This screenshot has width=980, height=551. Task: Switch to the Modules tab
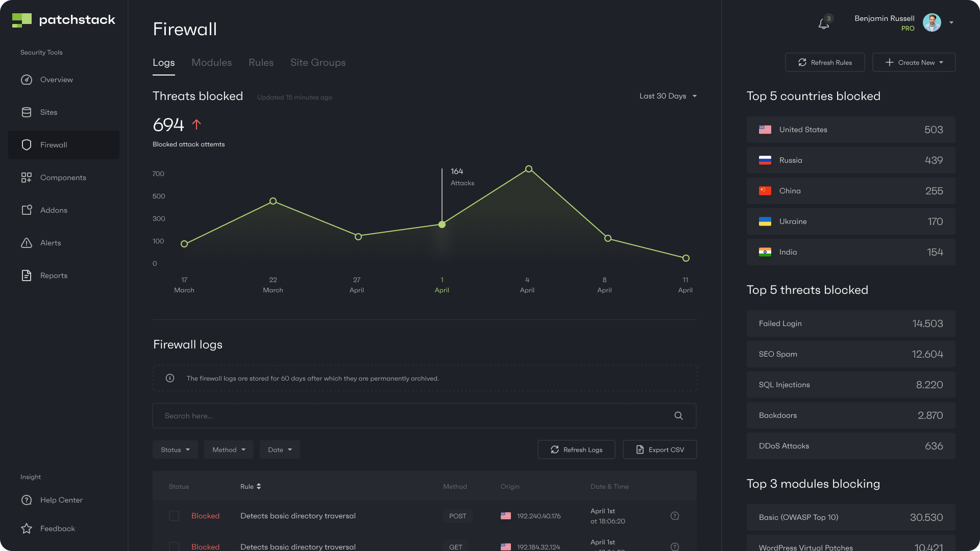(x=211, y=62)
